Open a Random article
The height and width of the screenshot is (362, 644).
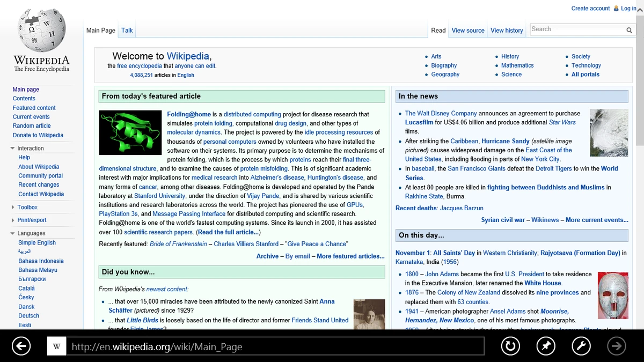pos(32,125)
